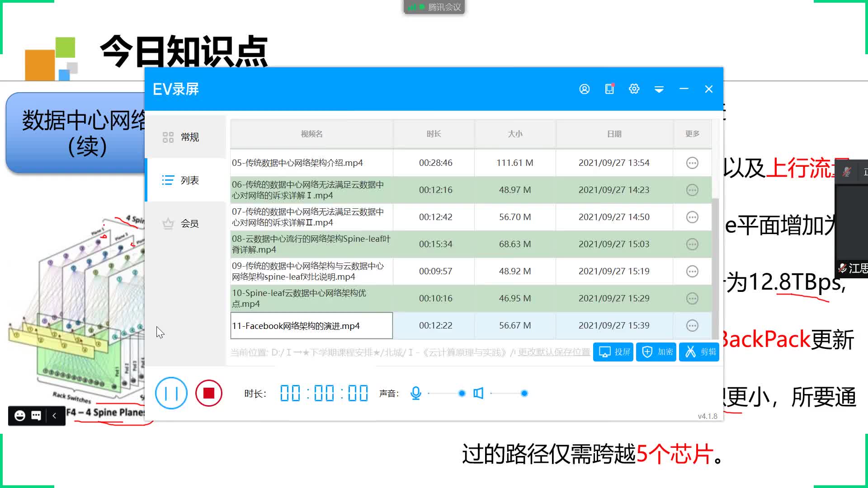Open more options for the 06 video row
This screenshot has width=868, height=488.
coord(692,190)
